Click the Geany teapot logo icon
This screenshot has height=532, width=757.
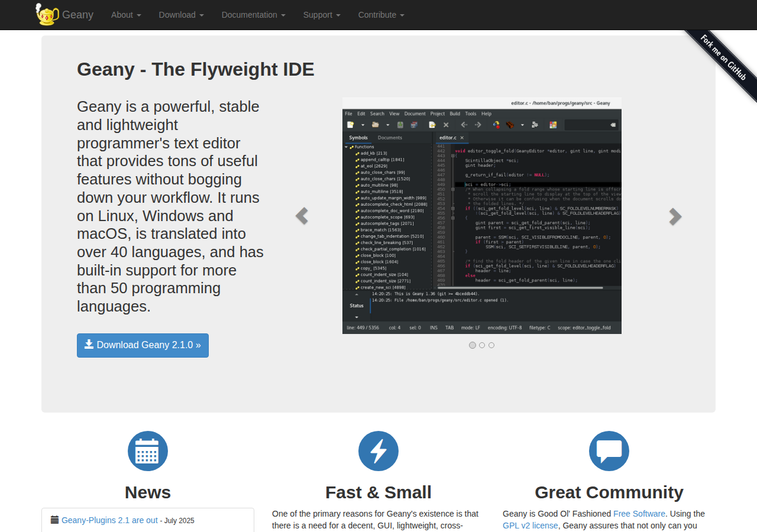pos(47,14)
